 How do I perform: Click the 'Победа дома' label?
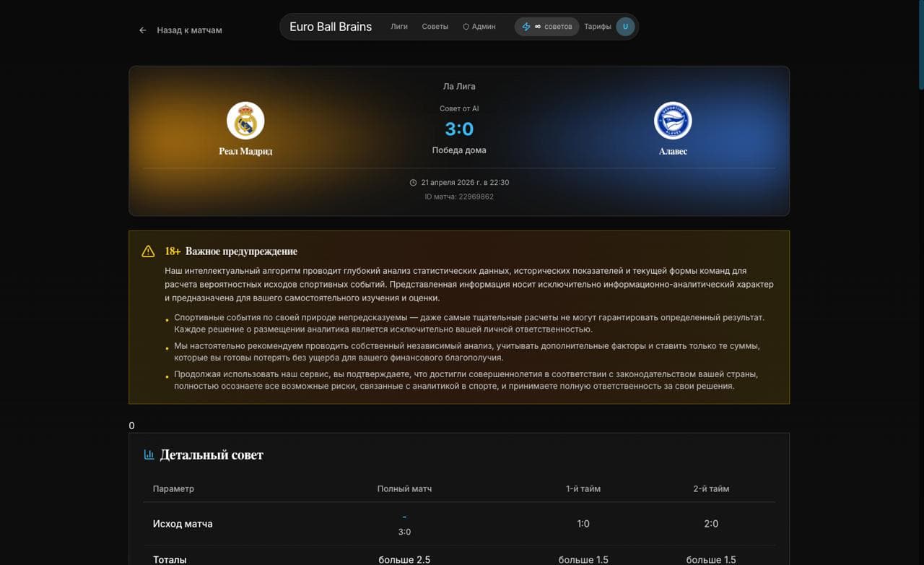tap(459, 150)
